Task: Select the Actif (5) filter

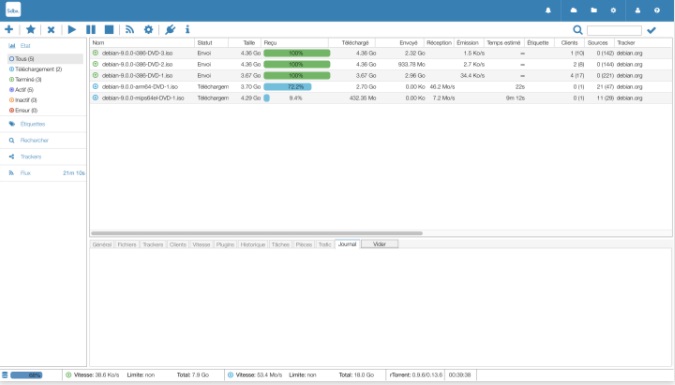Action: [x=22, y=90]
